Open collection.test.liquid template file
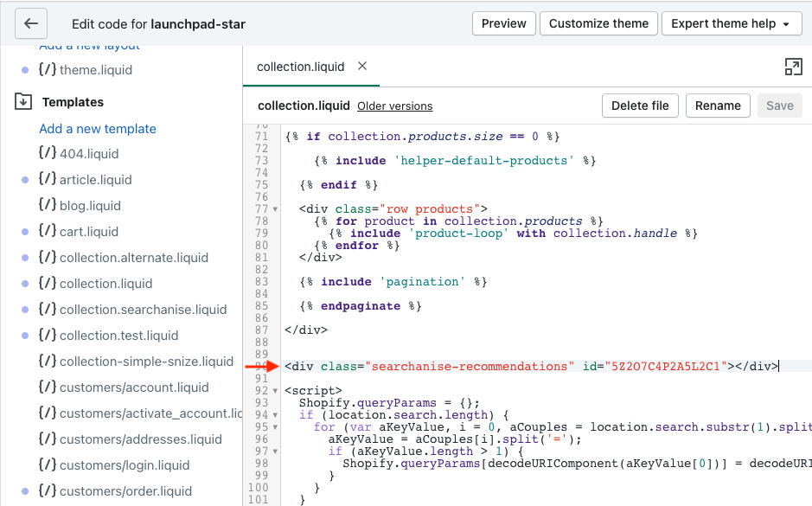The image size is (812, 506). (119, 335)
